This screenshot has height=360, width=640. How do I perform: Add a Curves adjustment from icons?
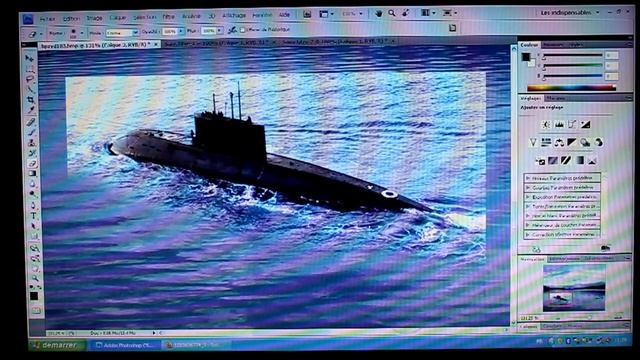click(x=572, y=124)
